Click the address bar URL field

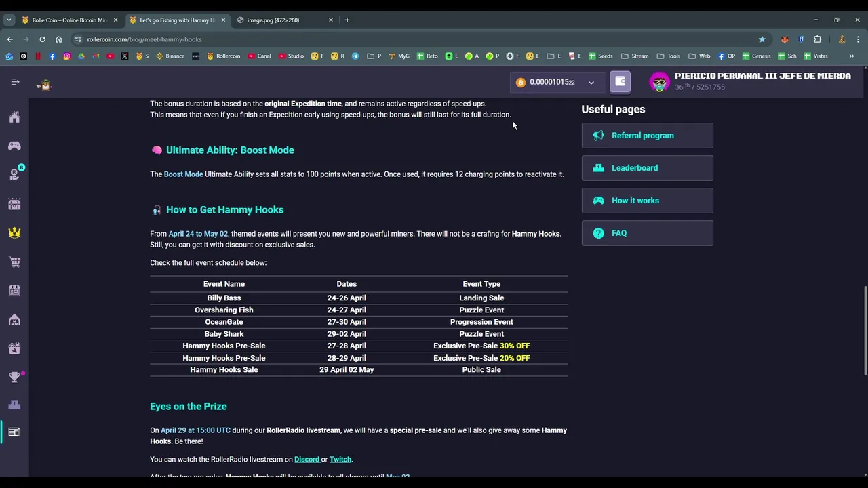(420, 39)
